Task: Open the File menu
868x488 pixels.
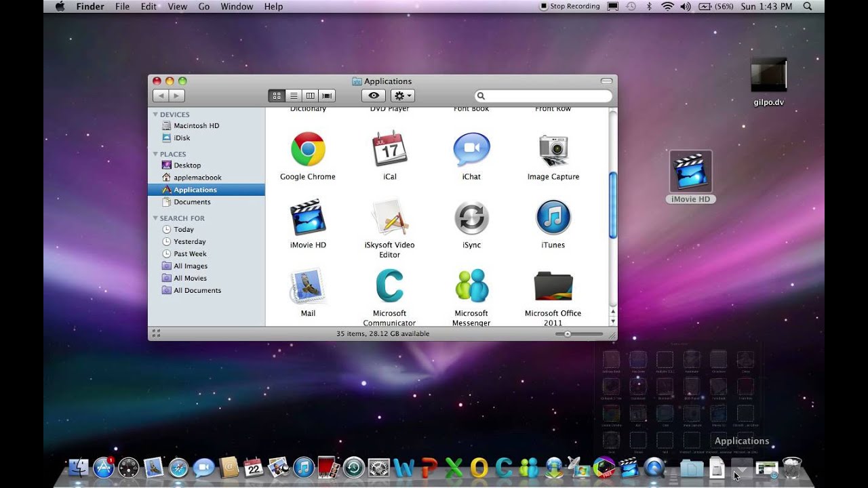Action: click(122, 6)
